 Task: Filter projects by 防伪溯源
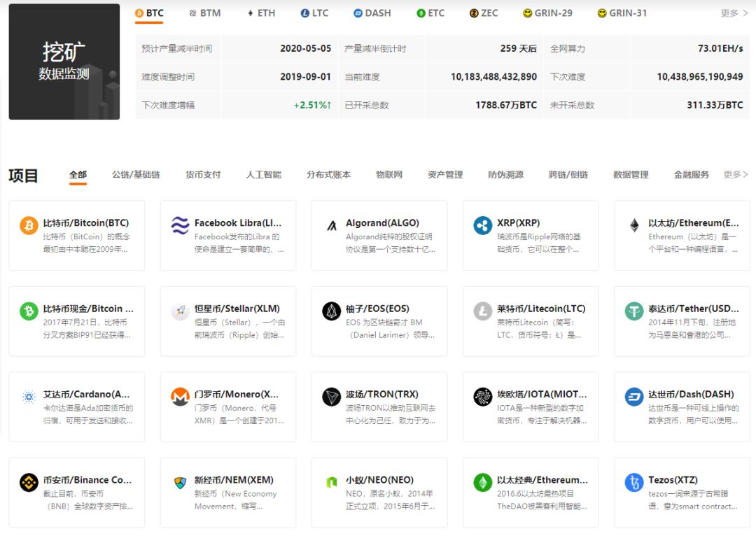coord(506,174)
